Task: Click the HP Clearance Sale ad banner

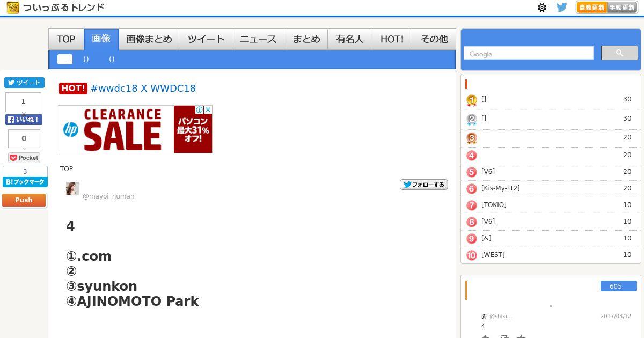Action: pos(135,129)
